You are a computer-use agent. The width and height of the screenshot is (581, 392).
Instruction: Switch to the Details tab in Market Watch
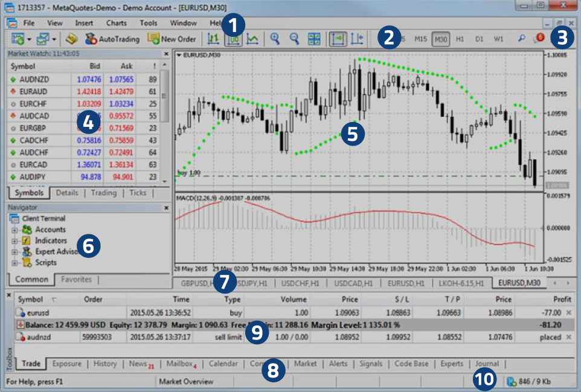(67, 193)
